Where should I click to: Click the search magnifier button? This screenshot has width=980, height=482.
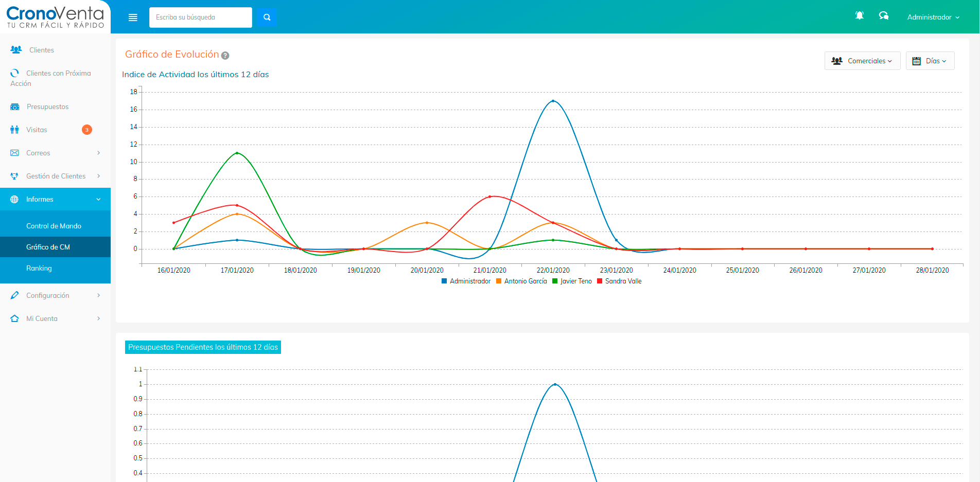(x=267, y=17)
